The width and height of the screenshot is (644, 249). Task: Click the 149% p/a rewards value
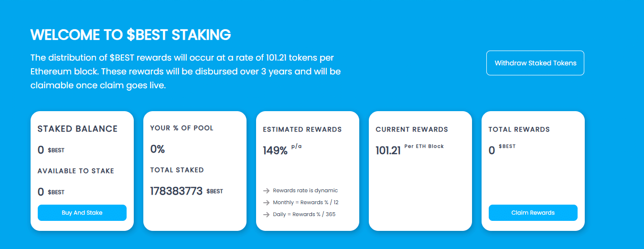282,150
